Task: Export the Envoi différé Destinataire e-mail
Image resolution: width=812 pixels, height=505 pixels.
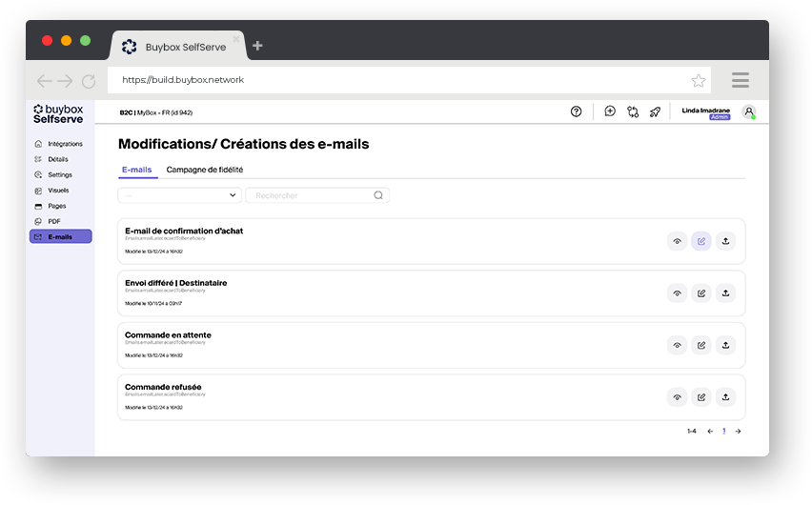Action: (x=725, y=293)
